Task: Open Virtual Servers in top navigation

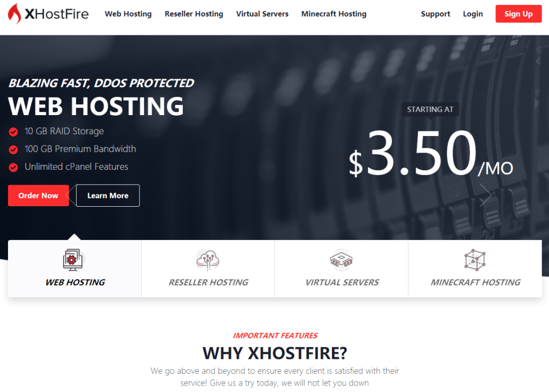Action: coord(262,14)
